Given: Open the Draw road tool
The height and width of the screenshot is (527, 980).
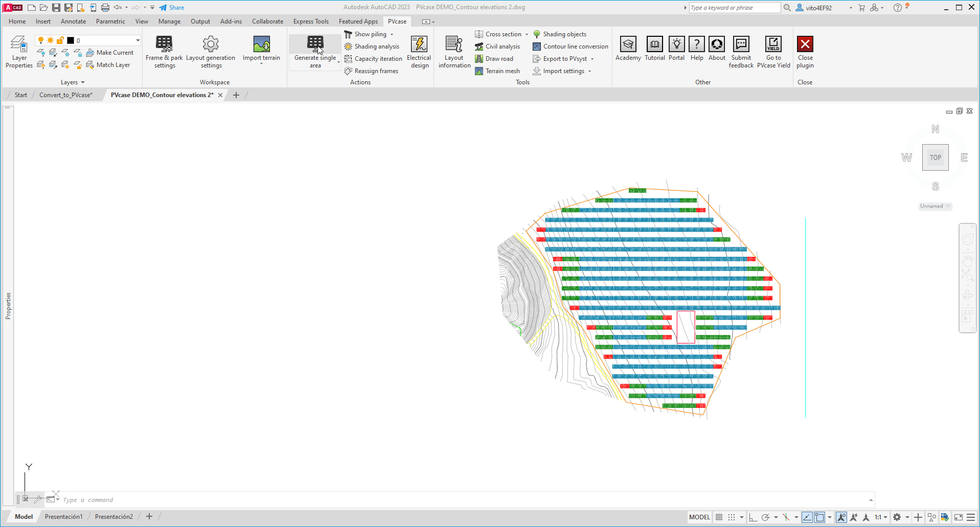Looking at the screenshot, I should [495, 58].
